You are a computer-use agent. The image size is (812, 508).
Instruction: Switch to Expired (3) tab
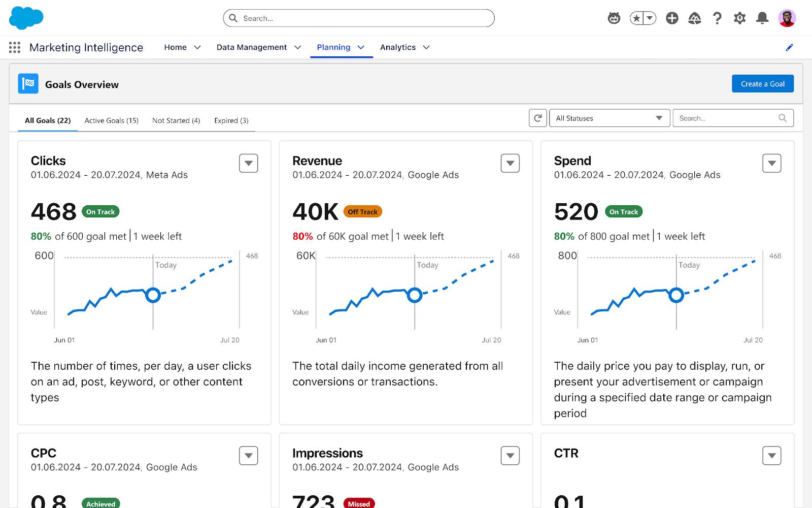231,120
